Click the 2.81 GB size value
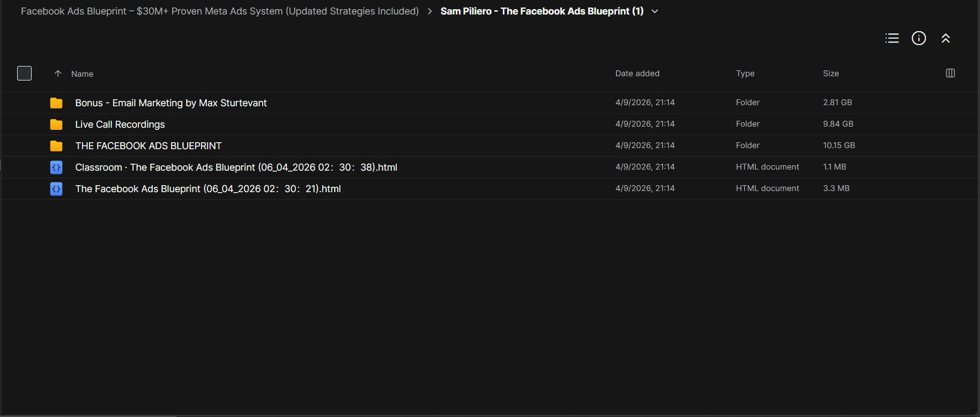The height and width of the screenshot is (417, 980). [837, 103]
